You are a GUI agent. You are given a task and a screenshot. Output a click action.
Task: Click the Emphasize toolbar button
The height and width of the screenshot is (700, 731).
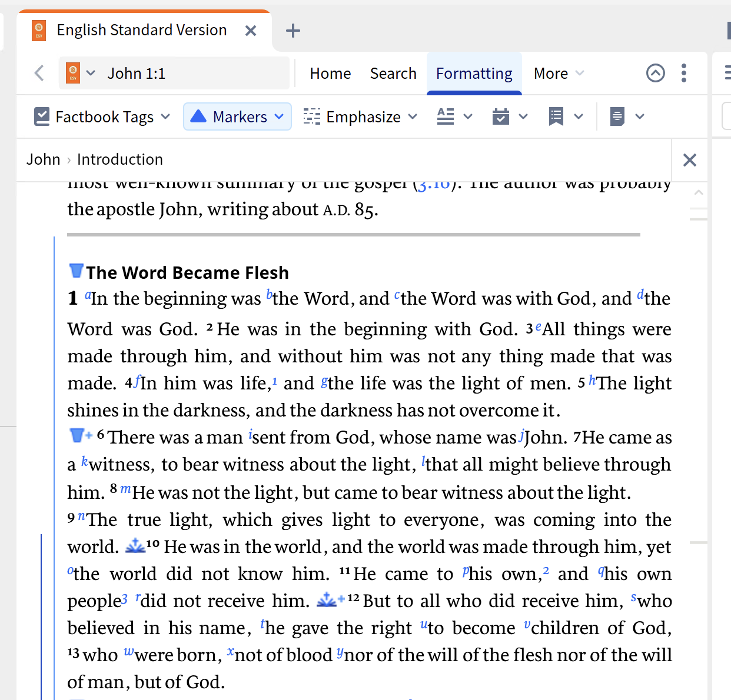(351, 117)
